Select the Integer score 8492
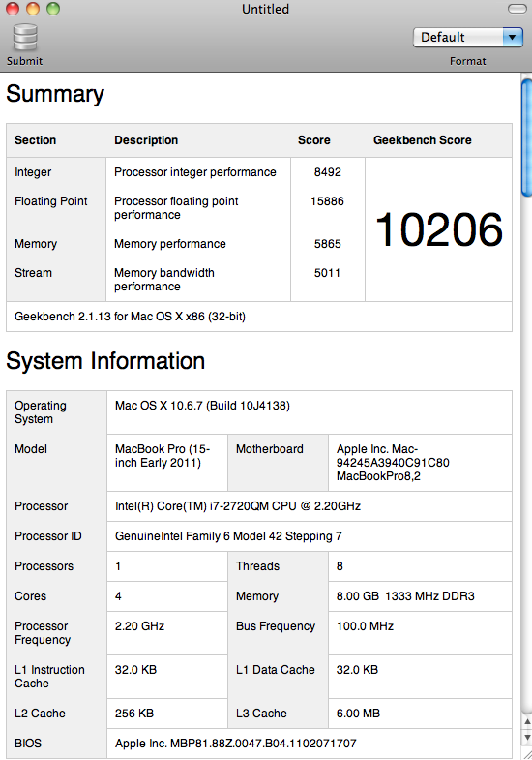Image resolution: width=532 pixels, height=760 pixels. tap(328, 172)
